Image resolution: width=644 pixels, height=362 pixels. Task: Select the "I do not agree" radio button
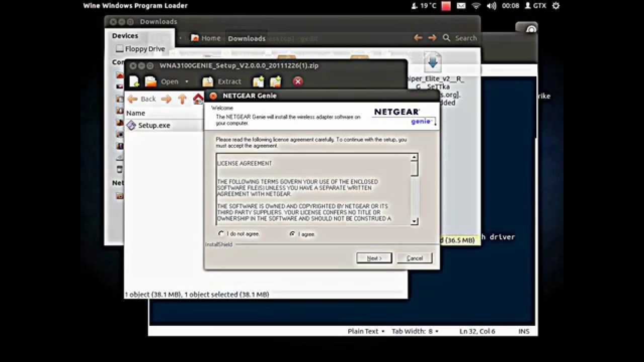[x=221, y=234]
